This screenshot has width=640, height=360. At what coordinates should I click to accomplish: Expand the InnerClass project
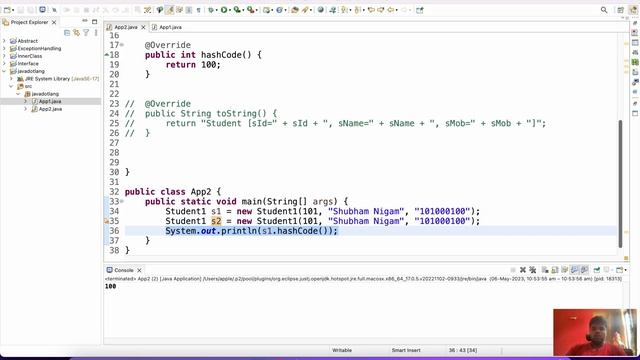pos(4,56)
